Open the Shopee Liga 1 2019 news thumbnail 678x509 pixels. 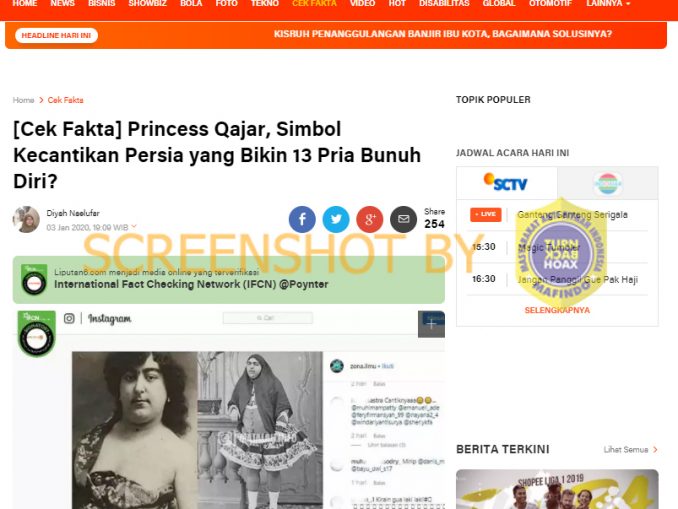point(557,489)
